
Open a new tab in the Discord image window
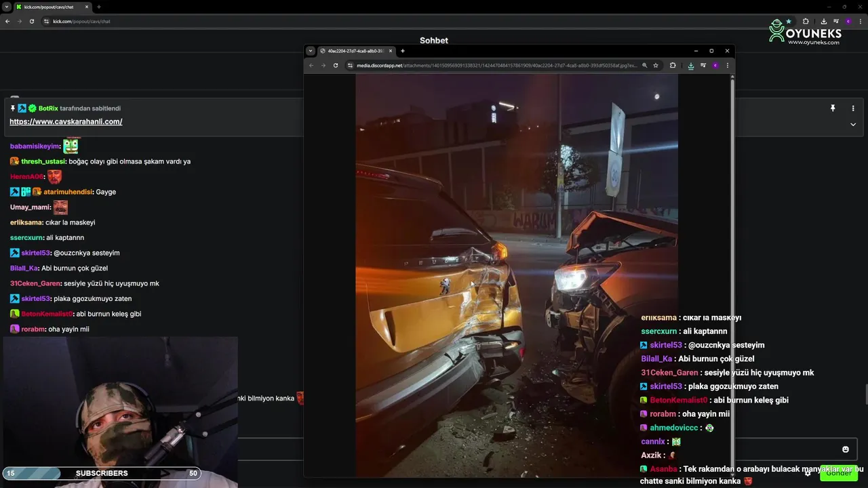(403, 51)
